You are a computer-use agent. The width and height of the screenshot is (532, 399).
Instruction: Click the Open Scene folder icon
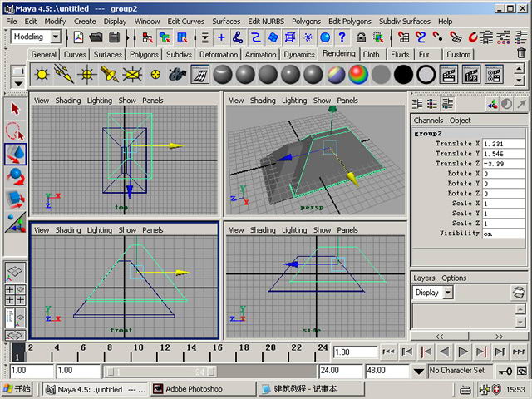point(96,37)
